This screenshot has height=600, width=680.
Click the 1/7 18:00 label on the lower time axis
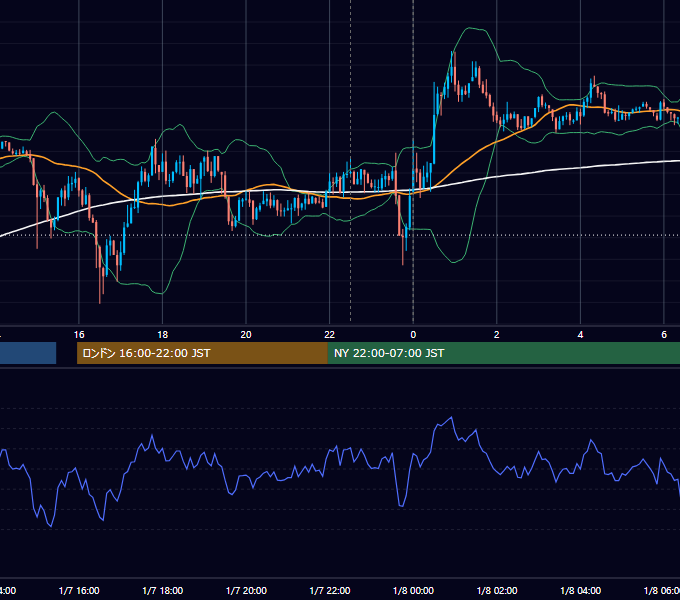[163, 590]
